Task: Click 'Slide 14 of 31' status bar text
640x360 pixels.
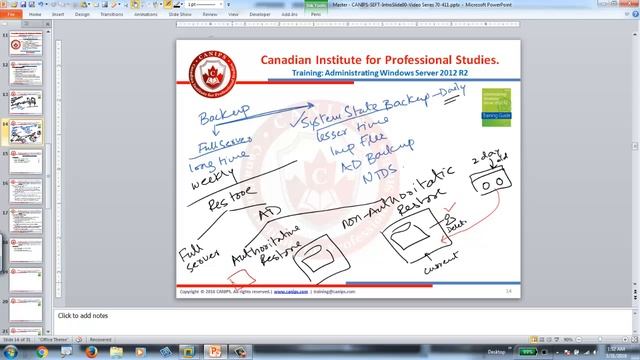Action: [17, 340]
